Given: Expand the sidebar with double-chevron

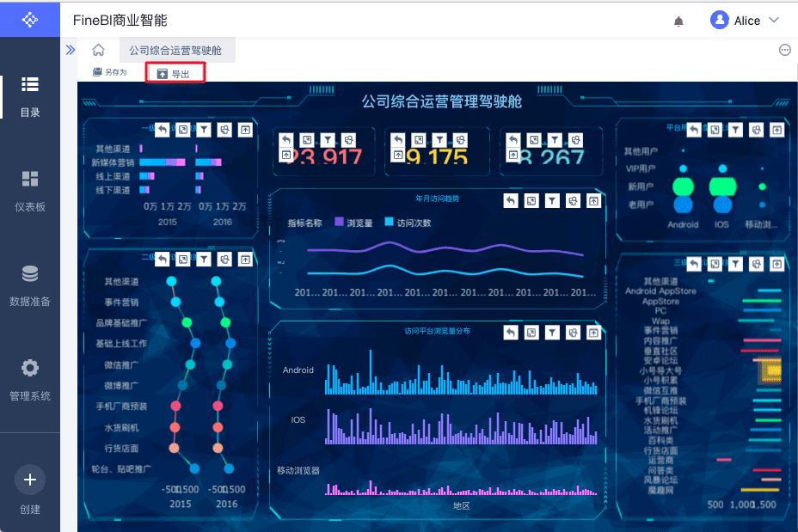Looking at the screenshot, I should pos(71,50).
